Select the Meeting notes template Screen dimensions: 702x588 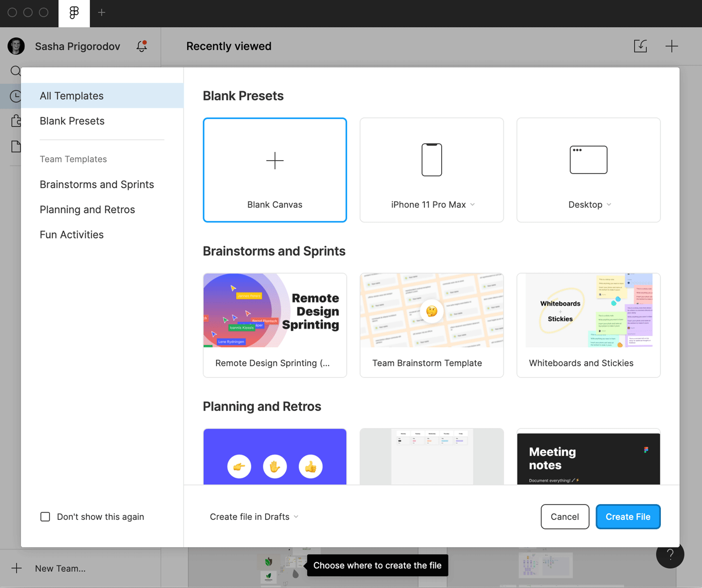click(x=589, y=457)
